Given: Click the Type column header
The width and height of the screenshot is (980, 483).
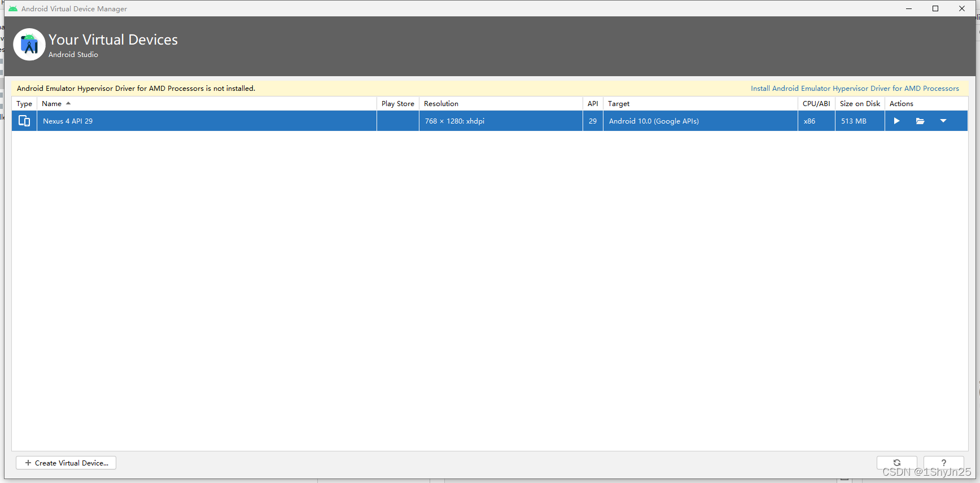Looking at the screenshot, I should 24,104.
